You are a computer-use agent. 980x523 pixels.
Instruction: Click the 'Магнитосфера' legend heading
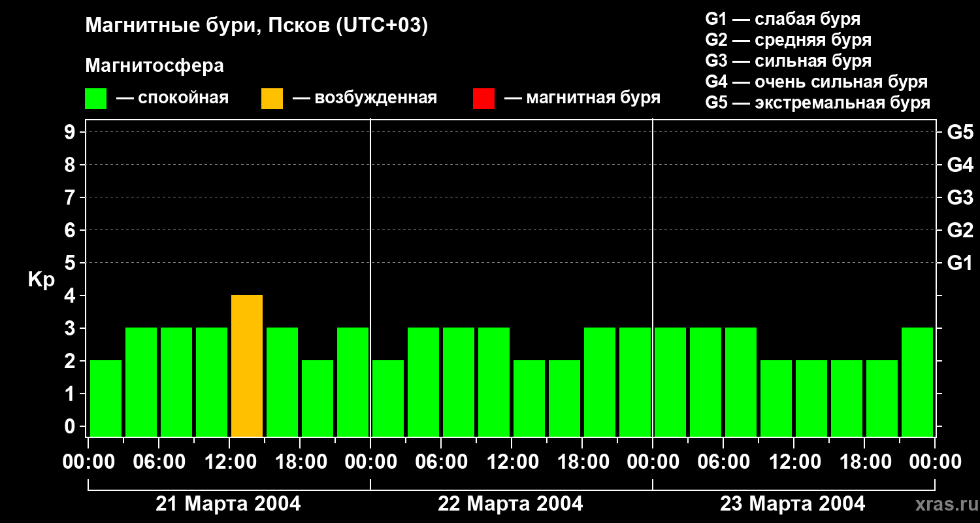click(154, 66)
